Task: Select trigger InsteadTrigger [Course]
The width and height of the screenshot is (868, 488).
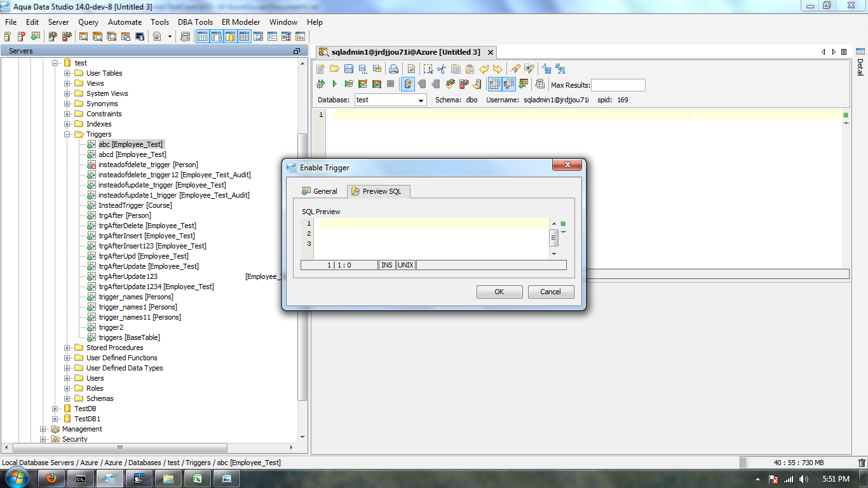Action: click(x=135, y=205)
